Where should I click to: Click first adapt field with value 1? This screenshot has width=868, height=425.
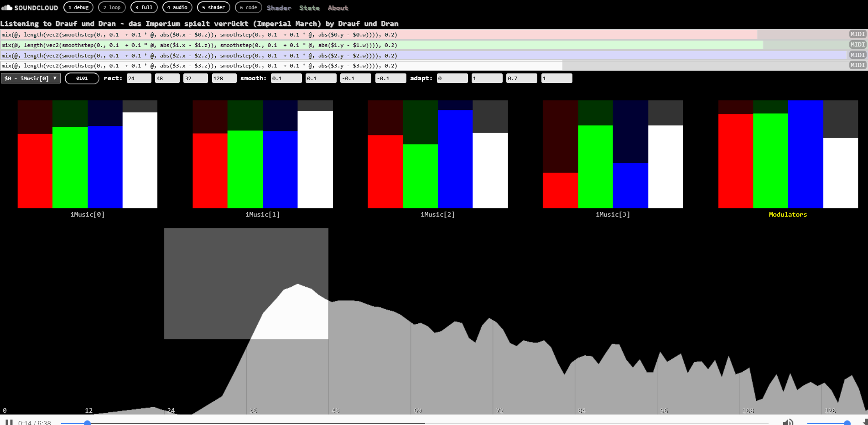pyautogui.click(x=487, y=78)
